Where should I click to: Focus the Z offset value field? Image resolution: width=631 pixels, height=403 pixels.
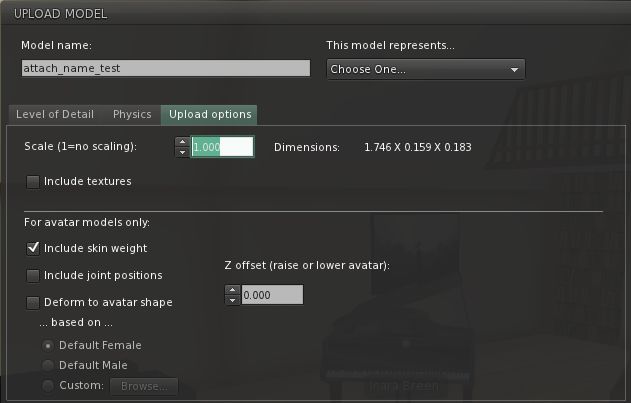(271, 295)
